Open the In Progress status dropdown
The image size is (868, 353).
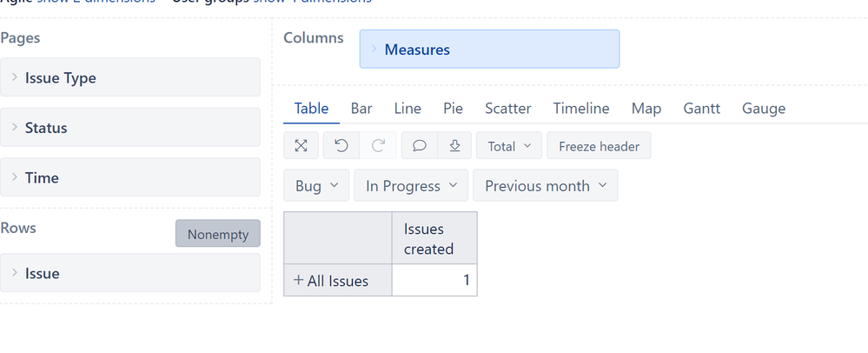coord(411,186)
